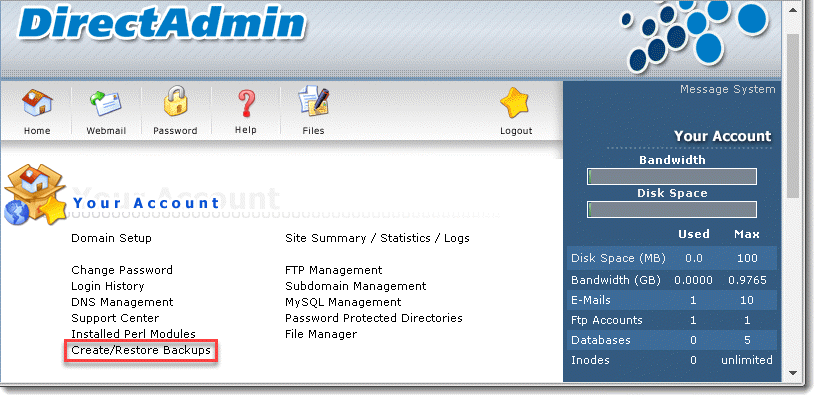Open the Help question mark icon
Image resolution: width=815 pixels, height=396 pixels.
click(x=245, y=103)
